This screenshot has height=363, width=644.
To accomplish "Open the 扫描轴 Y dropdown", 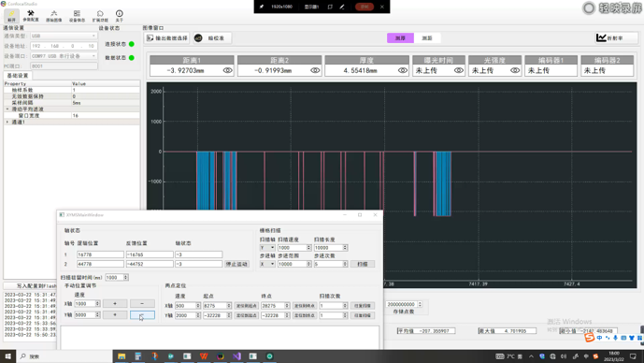I will [x=267, y=248].
